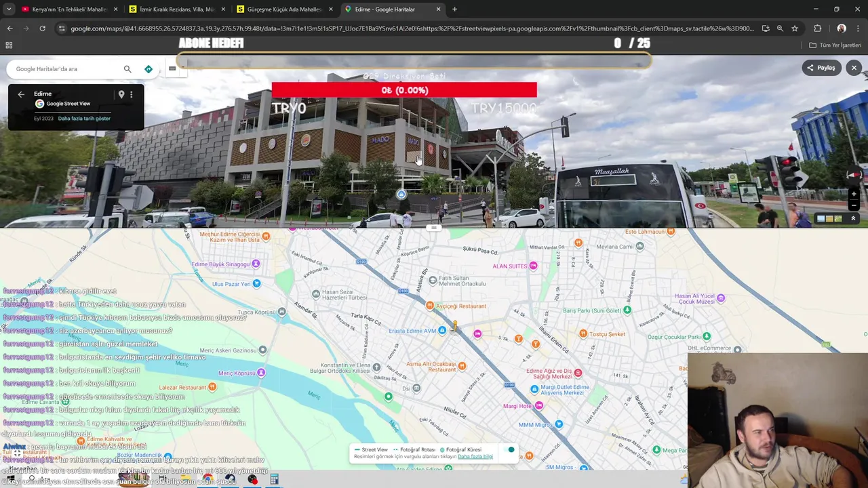868x488 pixels.
Task: Click the Street View compass
Action: pyautogui.click(x=854, y=176)
